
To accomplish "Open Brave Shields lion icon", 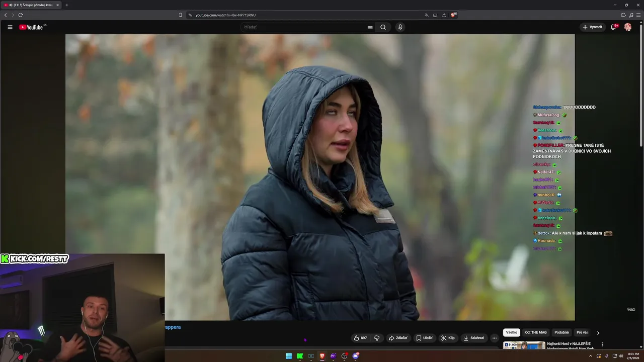I will click(453, 15).
